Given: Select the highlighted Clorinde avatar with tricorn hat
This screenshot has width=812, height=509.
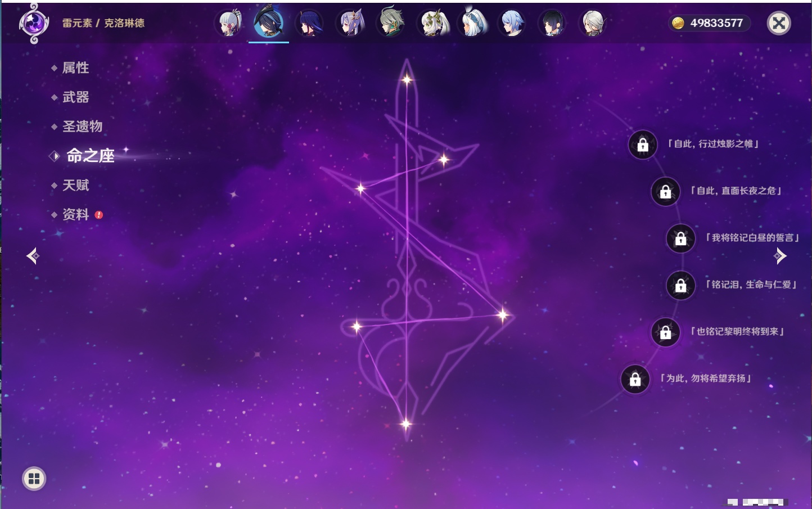Looking at the screenshot, I should pos(269,22).
